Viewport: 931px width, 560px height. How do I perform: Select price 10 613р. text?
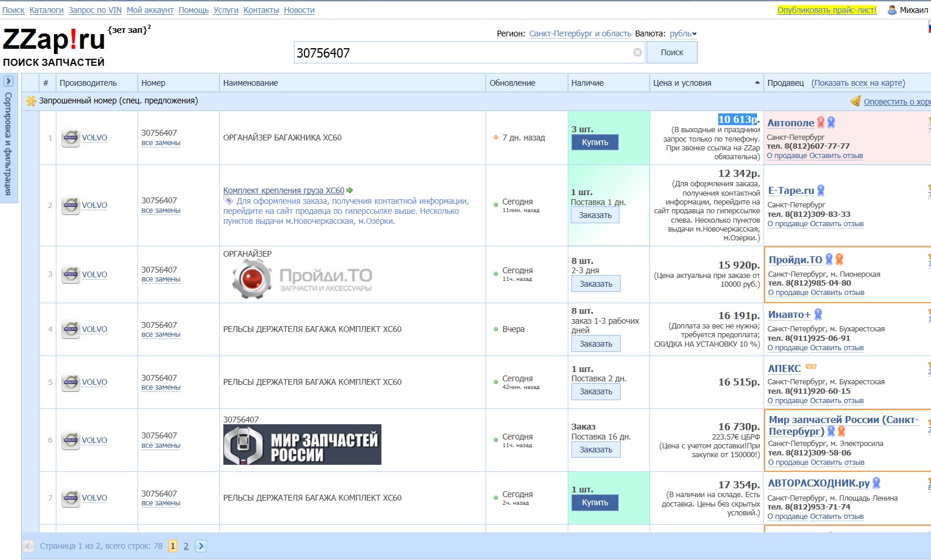(739, 119)
